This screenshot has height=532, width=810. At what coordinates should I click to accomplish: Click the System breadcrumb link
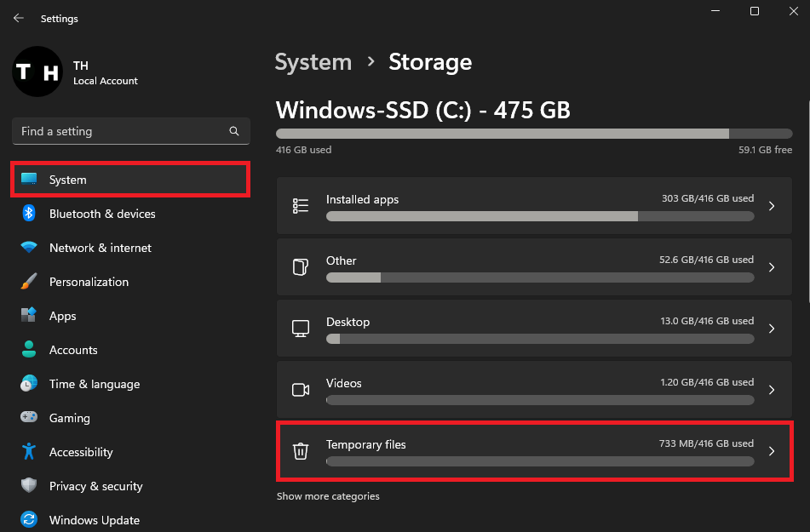coord(313,62)
